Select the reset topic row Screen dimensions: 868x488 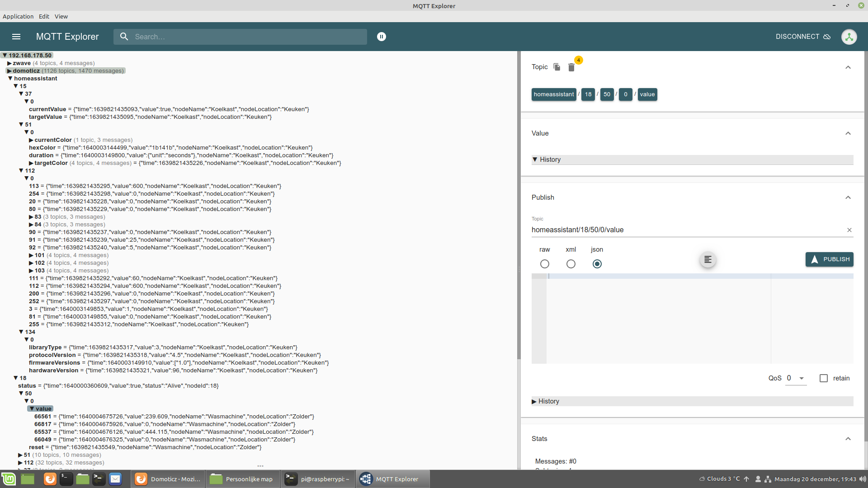(145, 447)
